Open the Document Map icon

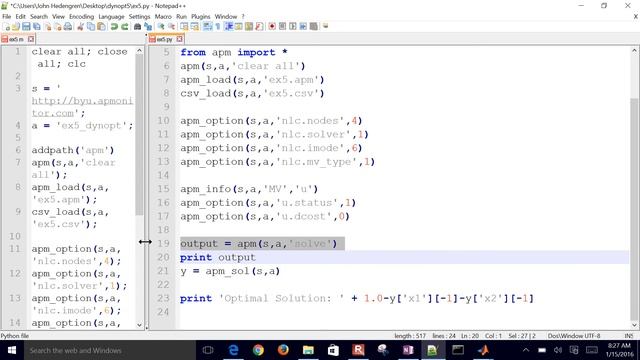pos(249,27)
